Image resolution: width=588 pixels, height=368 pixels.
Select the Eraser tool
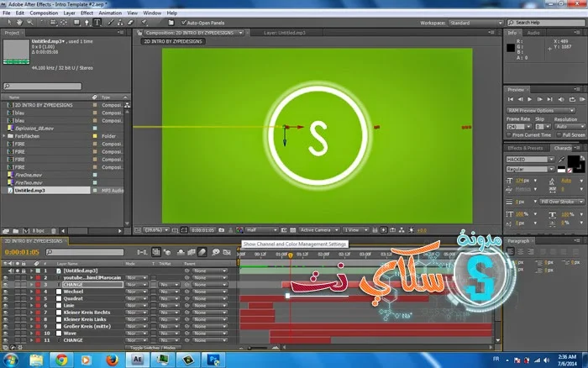point(130,23)
